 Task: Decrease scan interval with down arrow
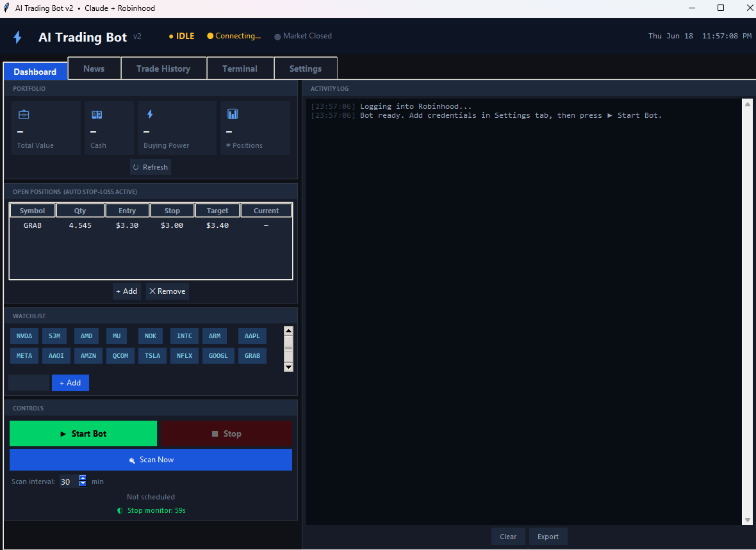pyautogui.click(x=83, y=484)
